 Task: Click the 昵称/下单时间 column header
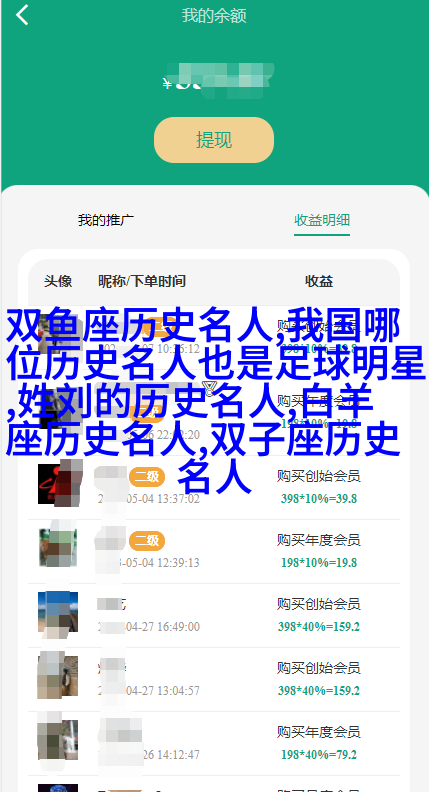(x=142, y=281)
